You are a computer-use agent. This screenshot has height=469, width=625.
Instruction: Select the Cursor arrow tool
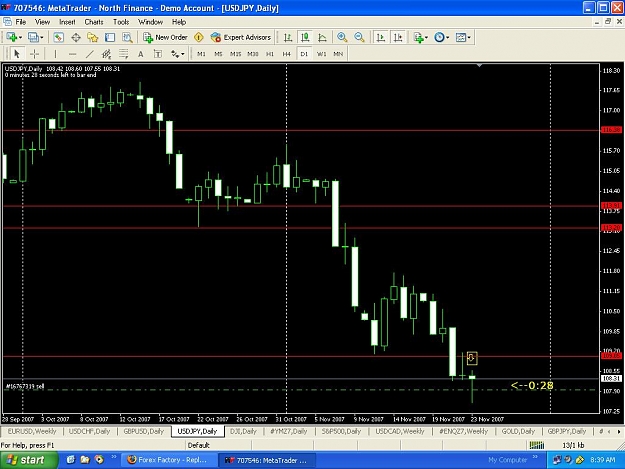pyautogui.click(x=17, y=54)
